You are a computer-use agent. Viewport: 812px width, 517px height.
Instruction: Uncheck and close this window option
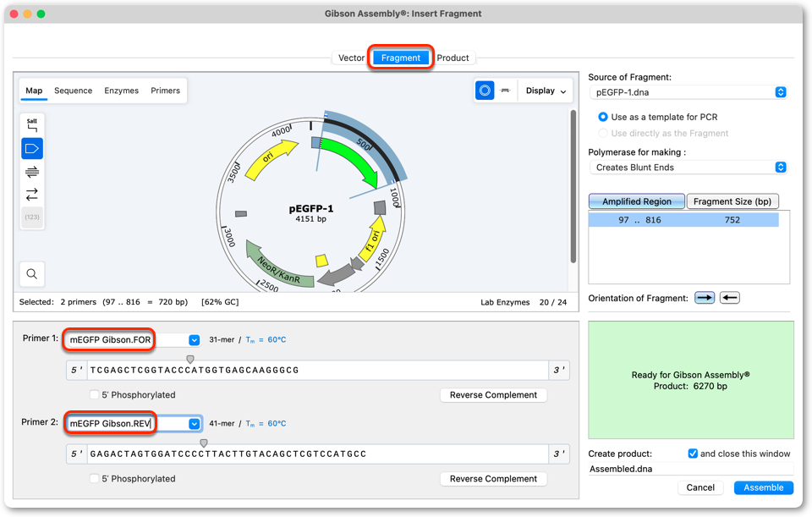[x=693, y=454]
